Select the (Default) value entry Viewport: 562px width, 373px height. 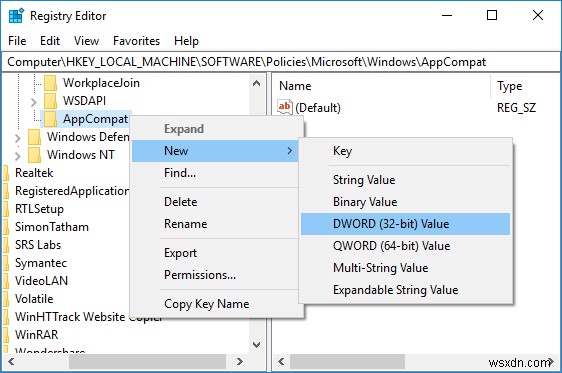click(x=318, y=108)
